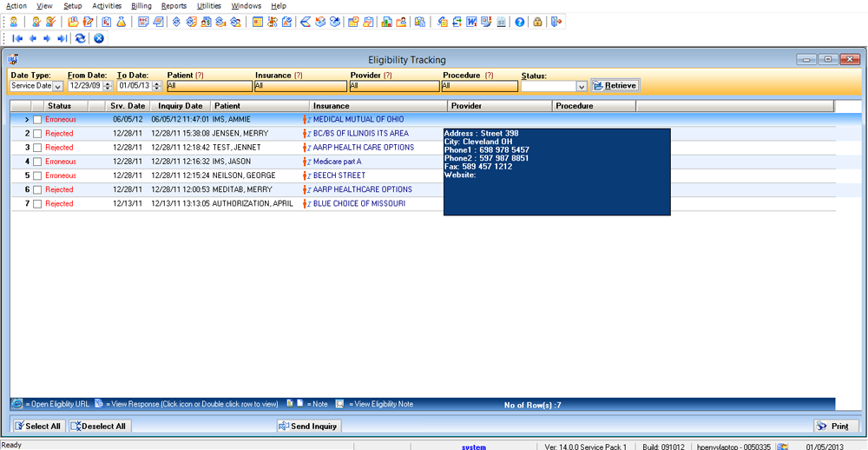Image resolution: width=868 pixels, height=450 pixels.
Task: Sort by Inquiry Date column header
Action: click(x=181, y=105)
